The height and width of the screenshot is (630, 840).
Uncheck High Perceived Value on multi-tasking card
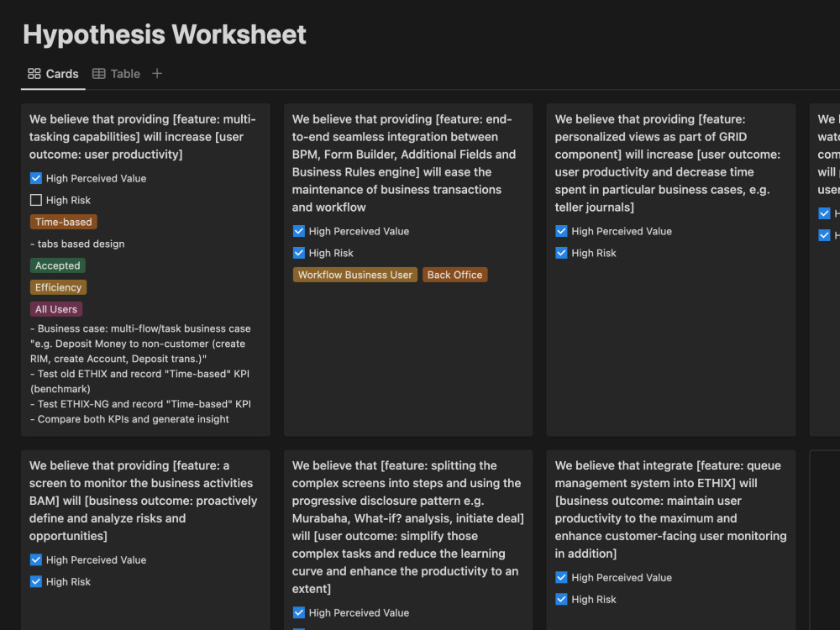pyautogui.click(x=36, y=178)
